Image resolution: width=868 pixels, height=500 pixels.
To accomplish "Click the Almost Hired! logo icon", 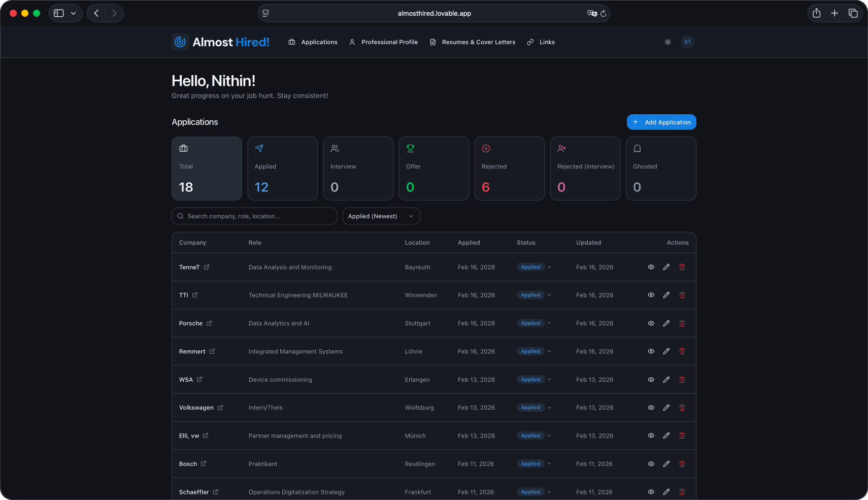I will coord(180,42).
